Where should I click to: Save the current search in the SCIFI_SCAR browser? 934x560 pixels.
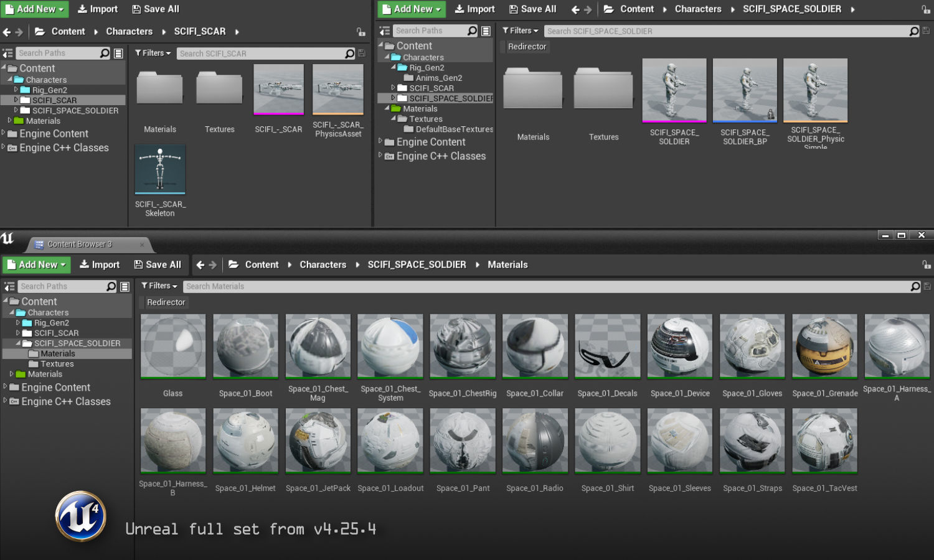[362, 54]
